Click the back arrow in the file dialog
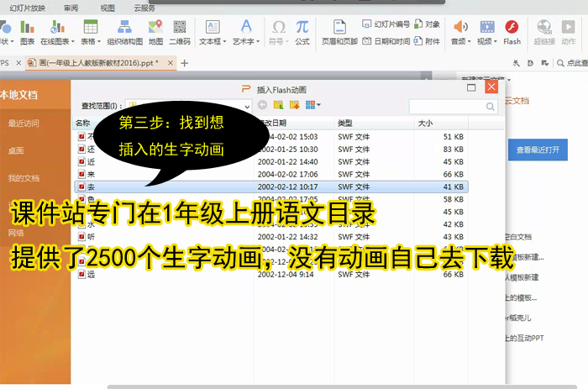 263,105
